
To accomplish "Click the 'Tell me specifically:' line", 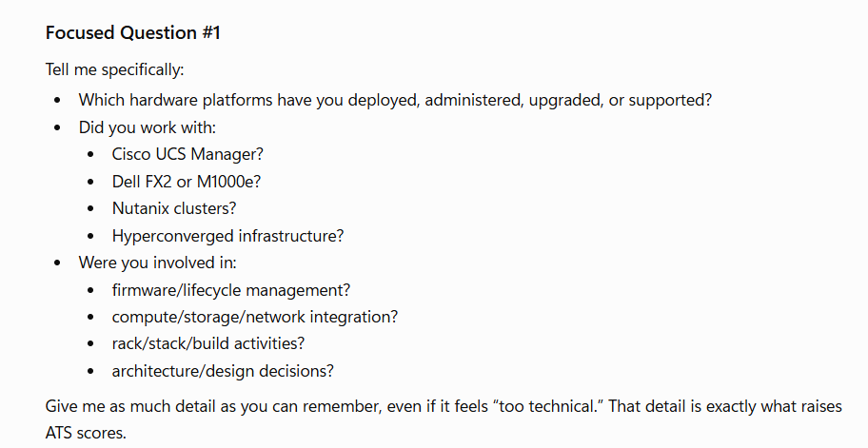I will 114,69.
